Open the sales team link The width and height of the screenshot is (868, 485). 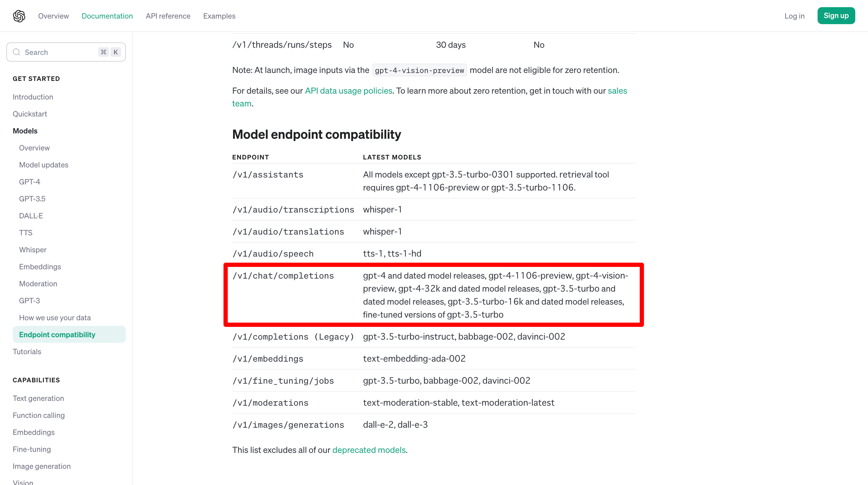click(617, 90)
